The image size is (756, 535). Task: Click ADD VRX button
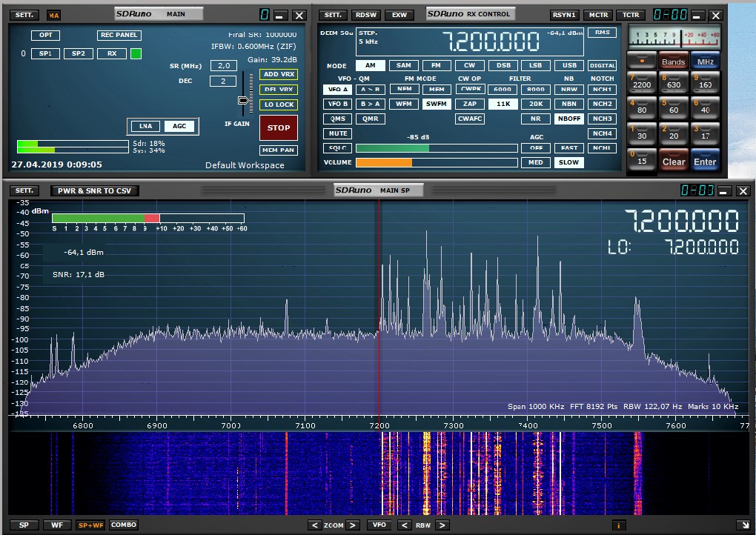[x=279, y=74]
